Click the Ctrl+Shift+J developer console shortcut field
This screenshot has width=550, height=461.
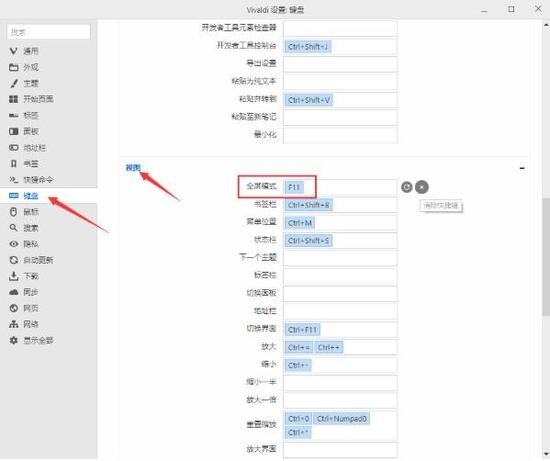point(340,46)
